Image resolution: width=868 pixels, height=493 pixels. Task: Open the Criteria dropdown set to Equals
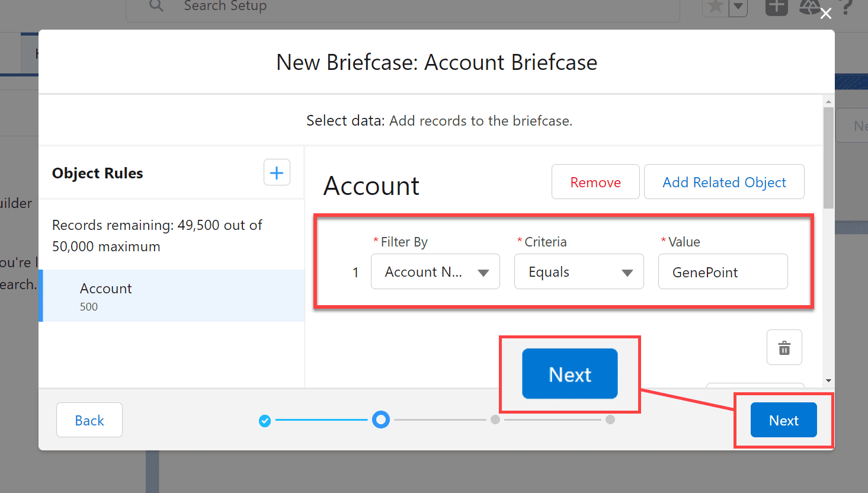(579, 271)
